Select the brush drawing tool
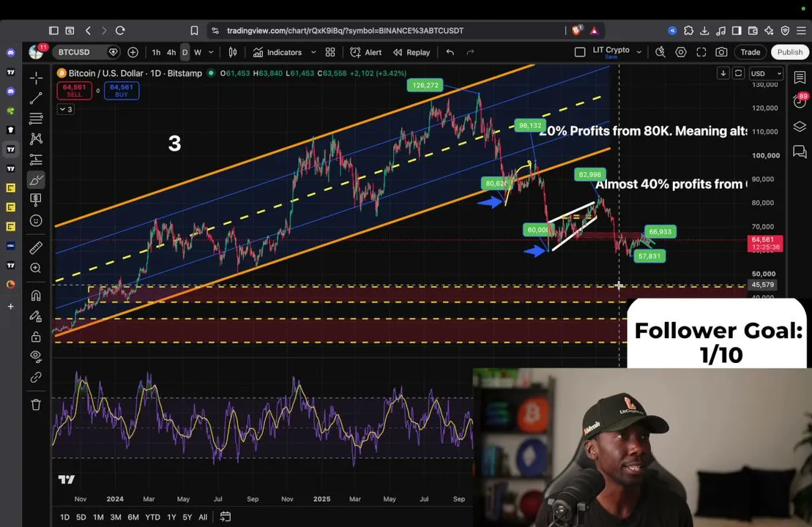 click(36, 179)
